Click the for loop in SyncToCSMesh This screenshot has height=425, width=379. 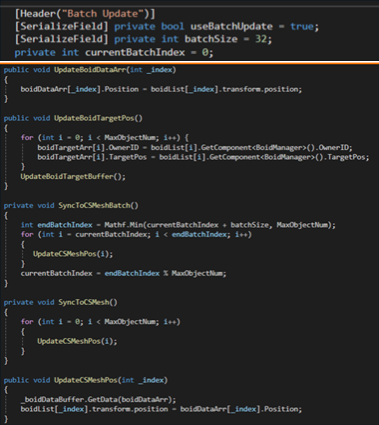click(x=100, y=322)
